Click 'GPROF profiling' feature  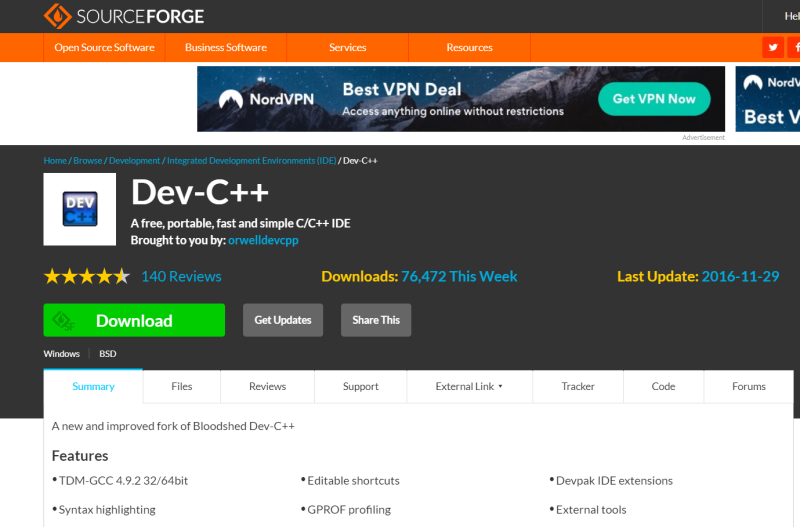(x=349, y=510)
